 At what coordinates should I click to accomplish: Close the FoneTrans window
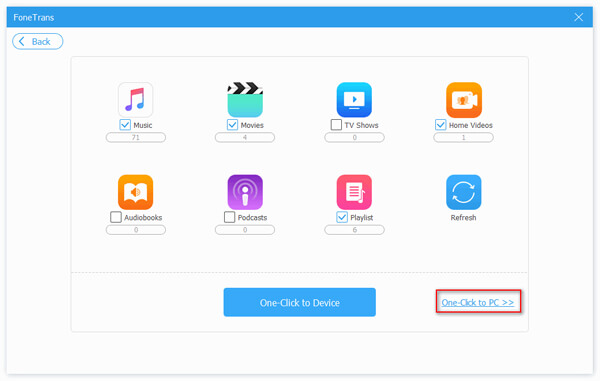click(579, 17)
